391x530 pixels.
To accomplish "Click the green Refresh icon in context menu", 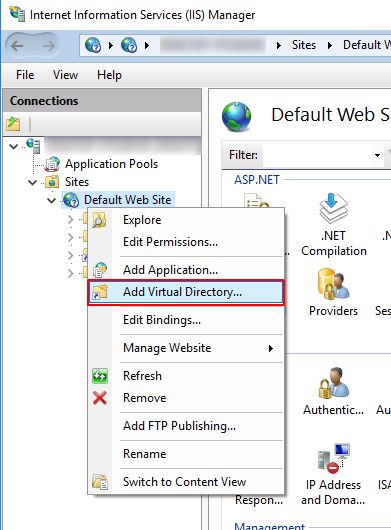I will [100, 376].
